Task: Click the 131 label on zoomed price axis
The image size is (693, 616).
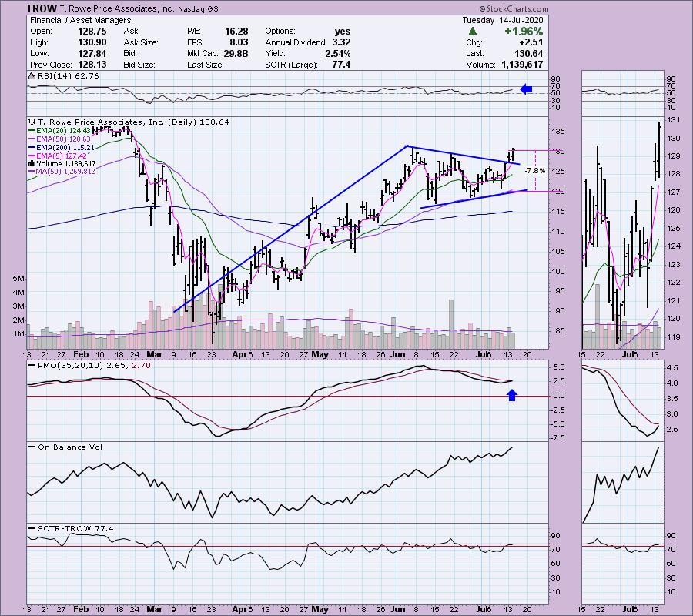Action: [674, 120]
